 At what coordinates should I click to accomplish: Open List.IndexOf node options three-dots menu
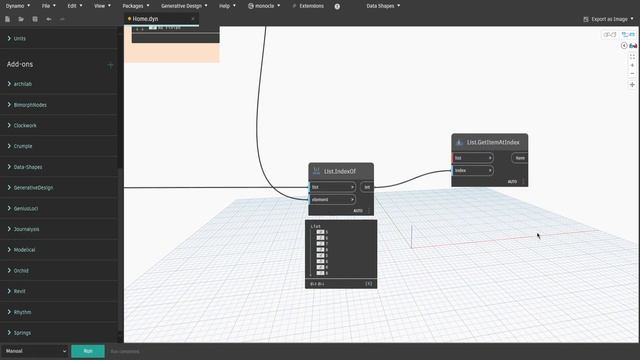(x=369, y=211)
